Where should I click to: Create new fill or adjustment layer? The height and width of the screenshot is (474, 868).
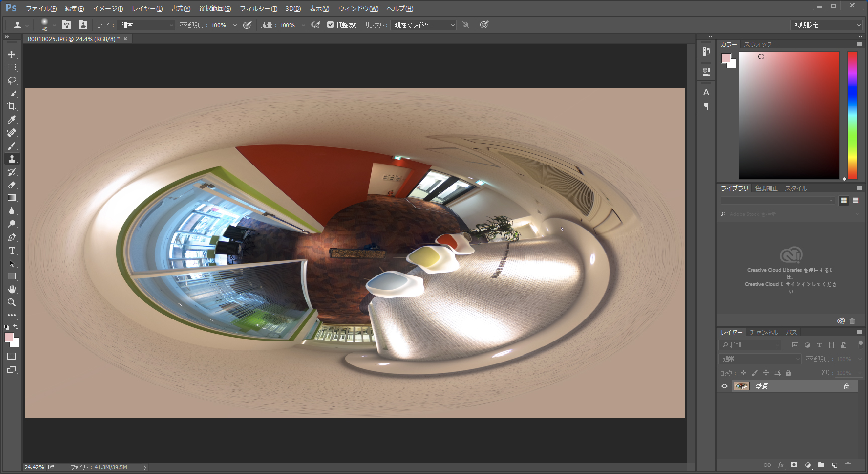(808, 465)
